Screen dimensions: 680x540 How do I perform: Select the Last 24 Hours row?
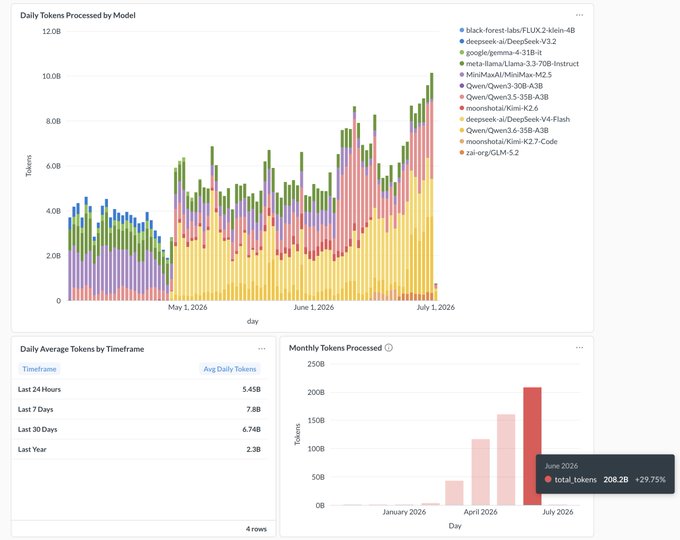point(139,389)
